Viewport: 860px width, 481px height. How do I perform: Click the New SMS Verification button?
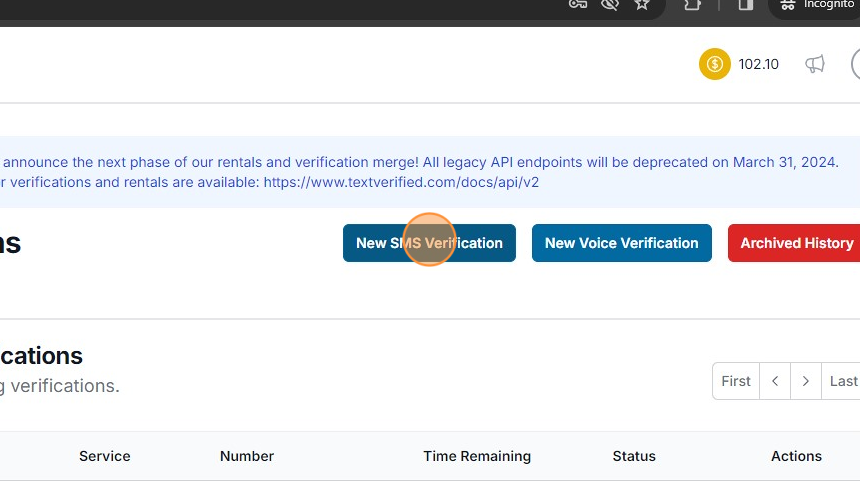[429, 243]
